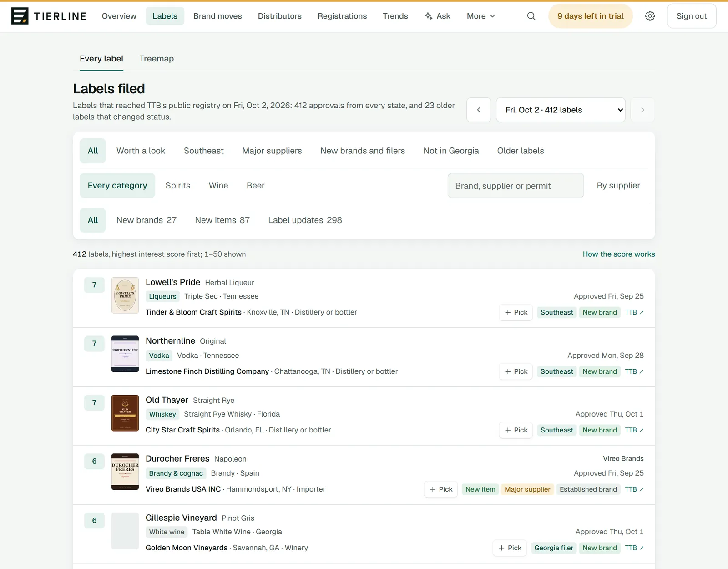The height and width of the screenshot is (569, 728).
Task: Click the Tierline logo icon
Action: tap(20, 16)
